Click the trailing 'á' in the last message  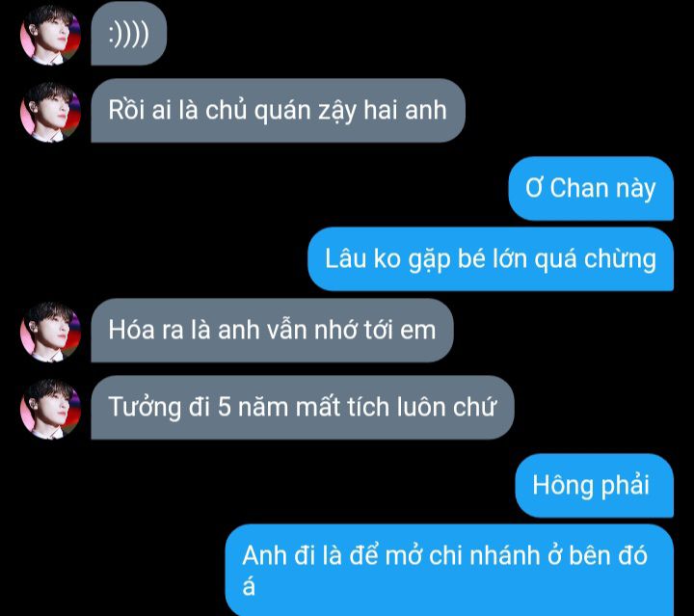pyautogui.click(x=249, y=587)
